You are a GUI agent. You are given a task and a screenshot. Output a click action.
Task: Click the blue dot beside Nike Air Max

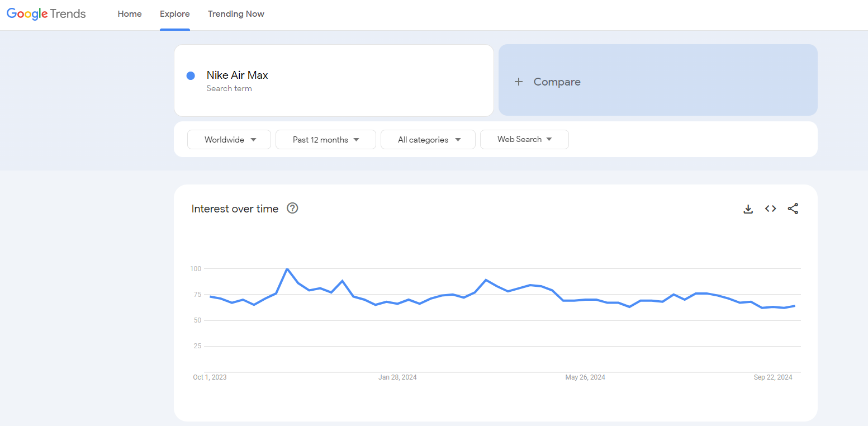(x=191, y=75)
